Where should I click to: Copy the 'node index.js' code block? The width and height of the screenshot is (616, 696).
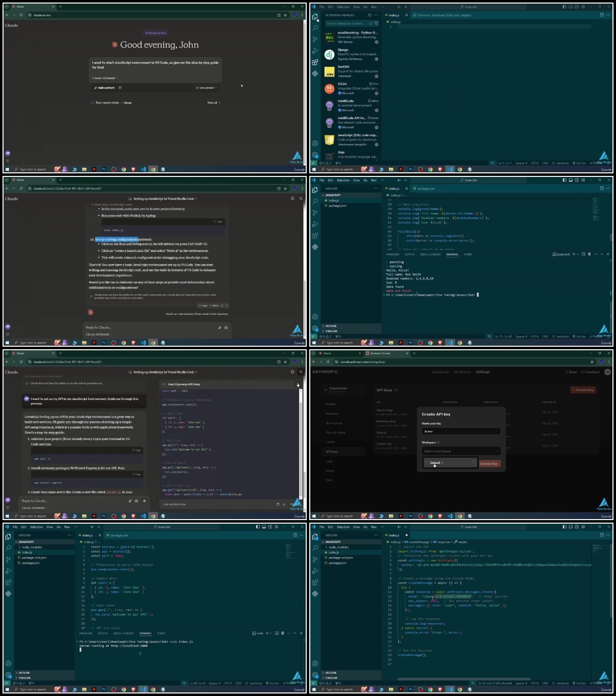coord(218,222)
